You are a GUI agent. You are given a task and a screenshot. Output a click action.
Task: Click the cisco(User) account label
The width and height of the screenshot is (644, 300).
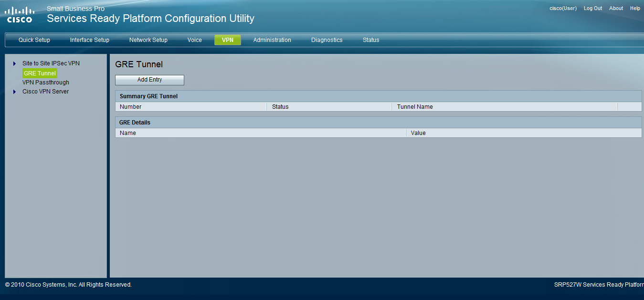[x=563, y=9]
